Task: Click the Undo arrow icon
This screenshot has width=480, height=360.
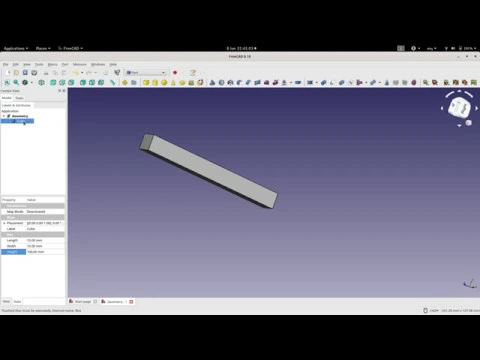Action: [x=76, y=73]
